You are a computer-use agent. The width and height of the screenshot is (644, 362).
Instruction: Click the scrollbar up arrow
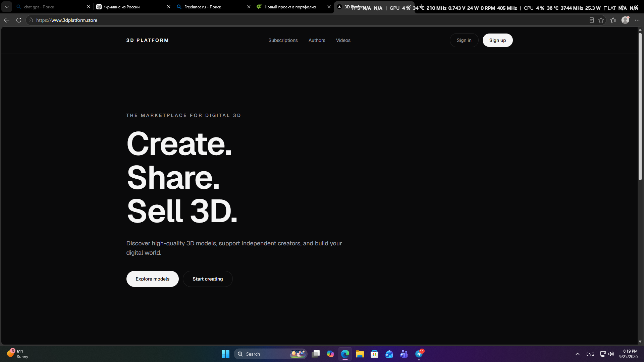[640, 30]
